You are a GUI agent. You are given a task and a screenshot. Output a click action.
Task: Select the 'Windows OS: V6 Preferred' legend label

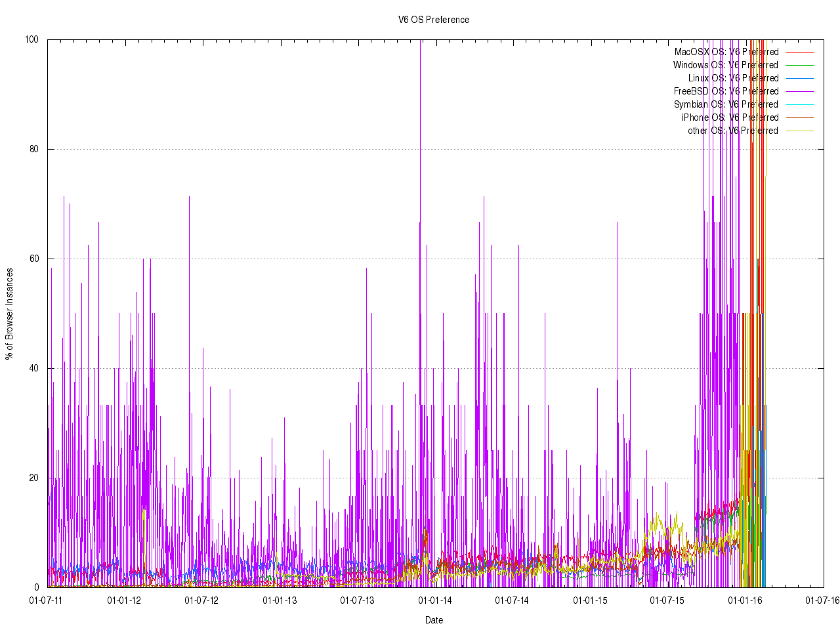coord(725,65)
